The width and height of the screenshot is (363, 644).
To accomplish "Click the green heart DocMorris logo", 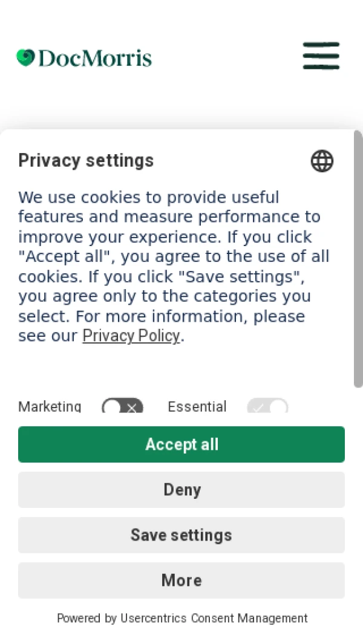I will click(x=25, y=58).
